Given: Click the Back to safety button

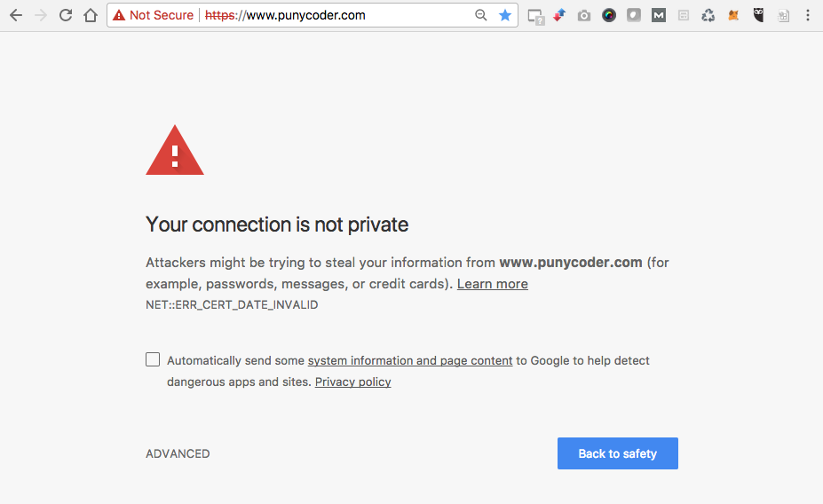Looking at the screenshot, I should point(617,453).
